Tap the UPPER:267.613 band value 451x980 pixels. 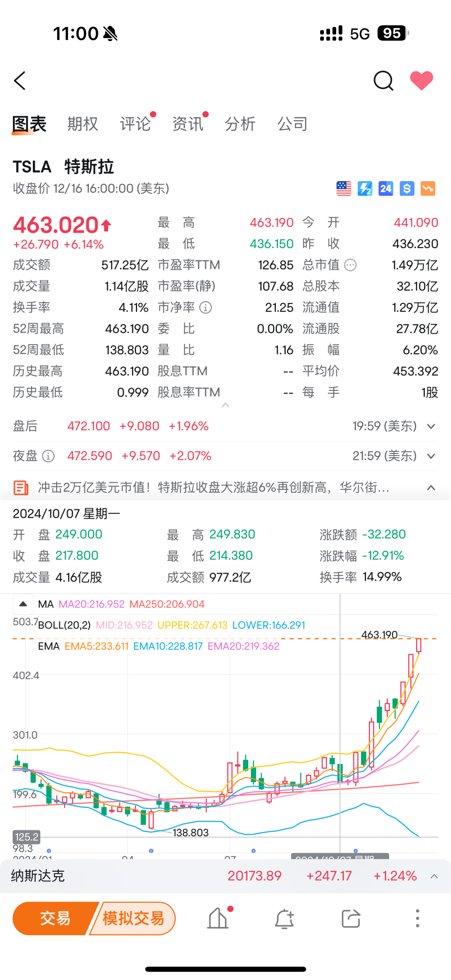[x=192, y=625]
